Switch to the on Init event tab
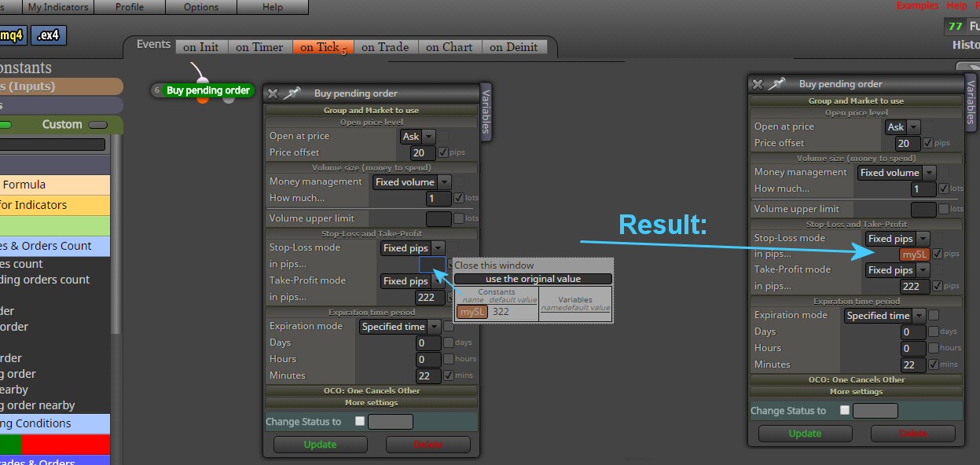Image resolution: width=980 pixels, height=465 pixels. pos(201,47)
